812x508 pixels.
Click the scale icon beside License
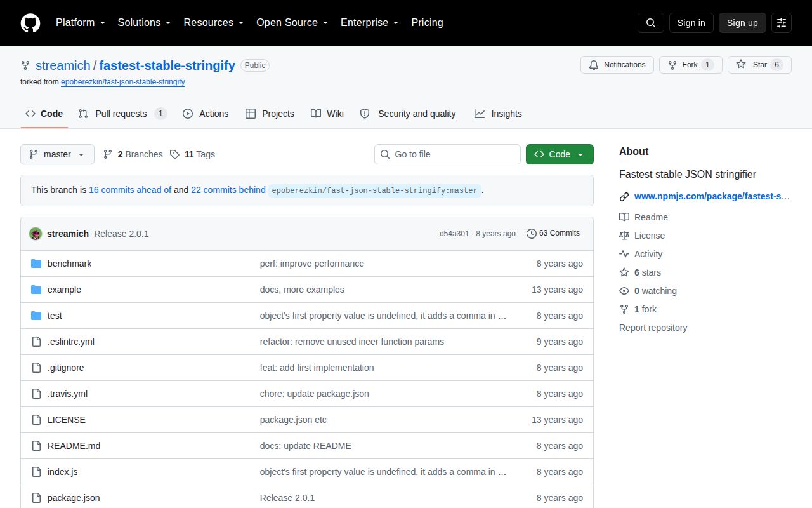(624, 236)
